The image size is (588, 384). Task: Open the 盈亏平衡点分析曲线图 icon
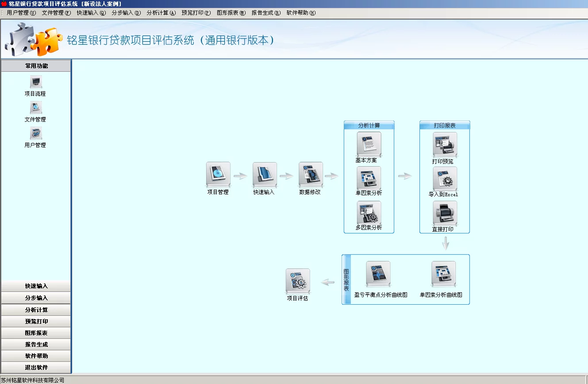click(x=378, y=274)
